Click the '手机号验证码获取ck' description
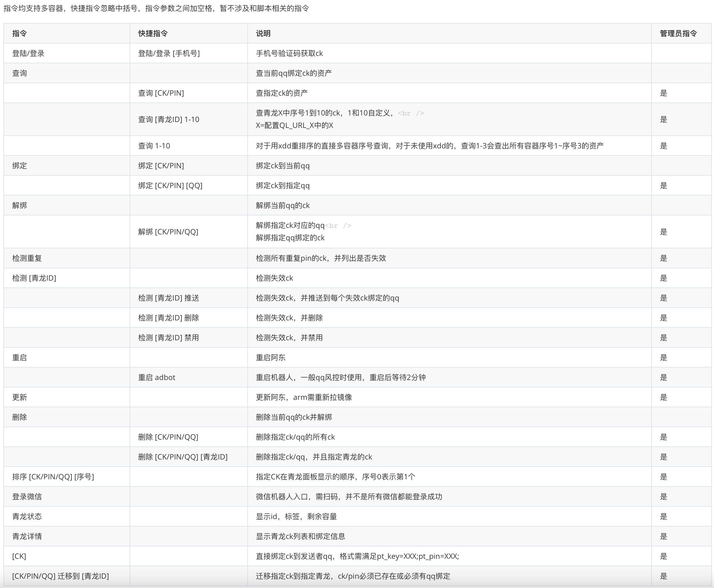 289,53
